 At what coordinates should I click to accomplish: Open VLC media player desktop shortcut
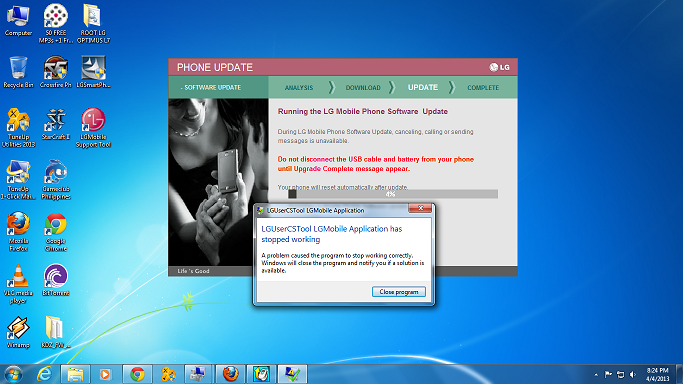point(18,284)
